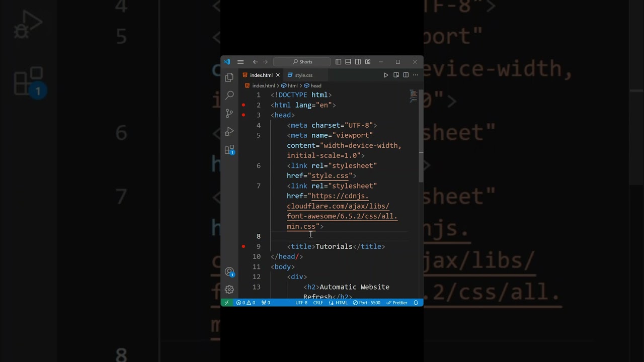Close the index.html tab

278,75
